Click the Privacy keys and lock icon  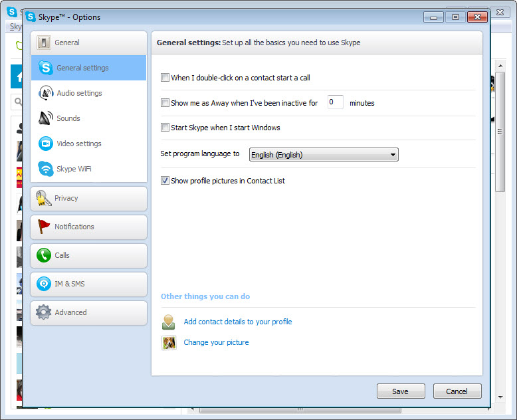(x=43, y=198)
